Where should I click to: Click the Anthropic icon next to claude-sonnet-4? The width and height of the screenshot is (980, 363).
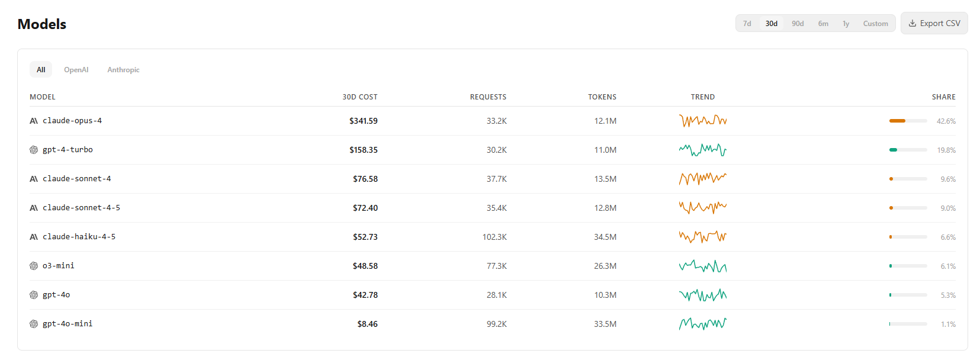point(34,178)
